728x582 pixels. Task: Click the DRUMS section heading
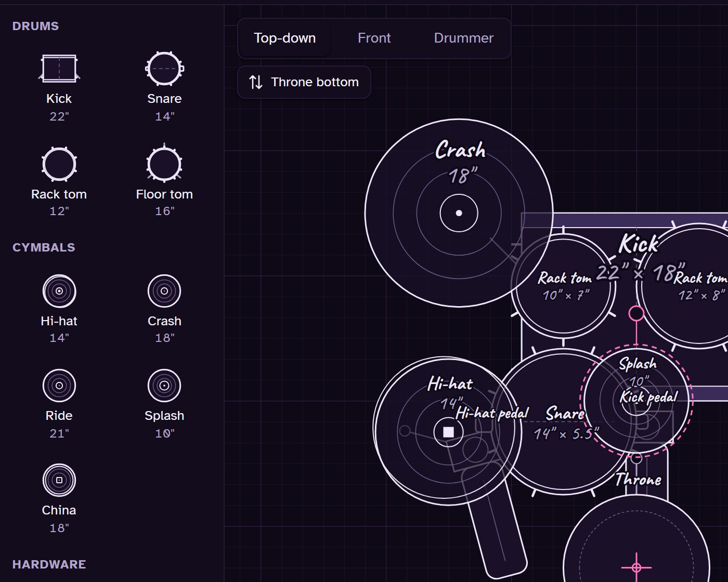coord(35,26)
